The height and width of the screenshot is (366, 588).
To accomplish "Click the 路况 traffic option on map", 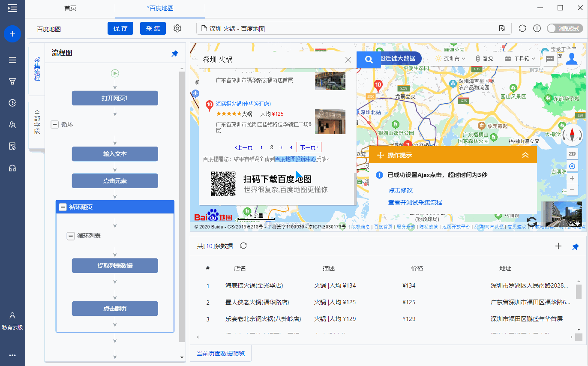I will [484, 59].
